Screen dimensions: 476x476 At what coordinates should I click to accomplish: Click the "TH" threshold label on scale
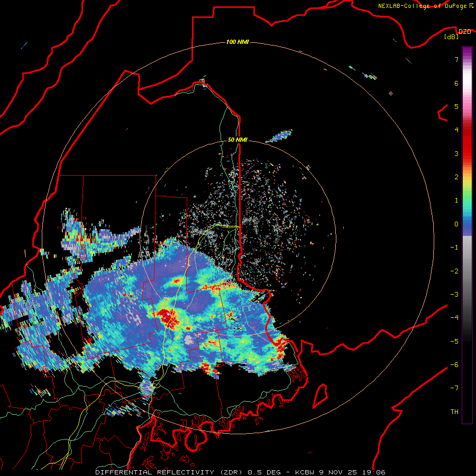coord(454,412)
